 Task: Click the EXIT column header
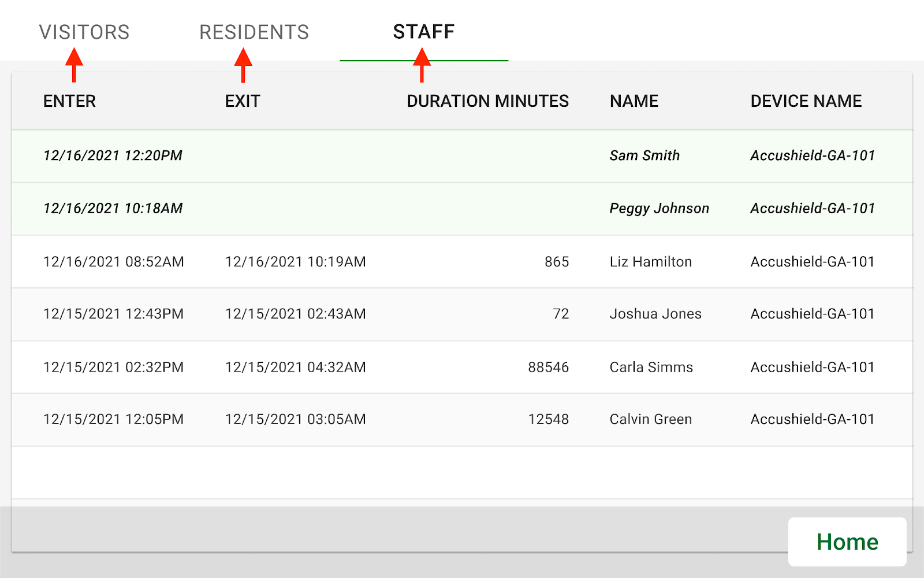[x=242, y=101]
